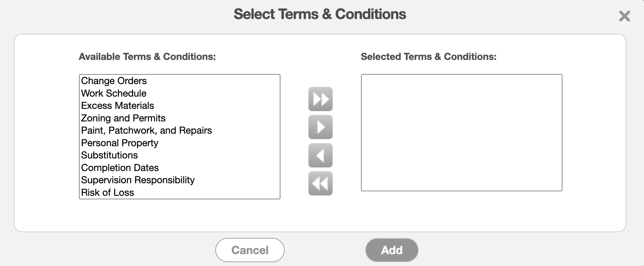
Task: Select Personal Property in the list
Action: 120,143
